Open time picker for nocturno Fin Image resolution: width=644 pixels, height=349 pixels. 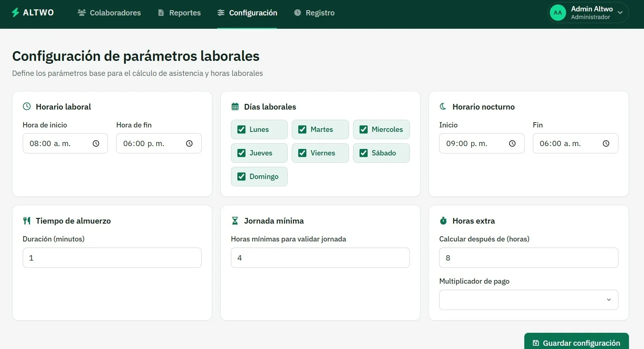click(606, 143)
